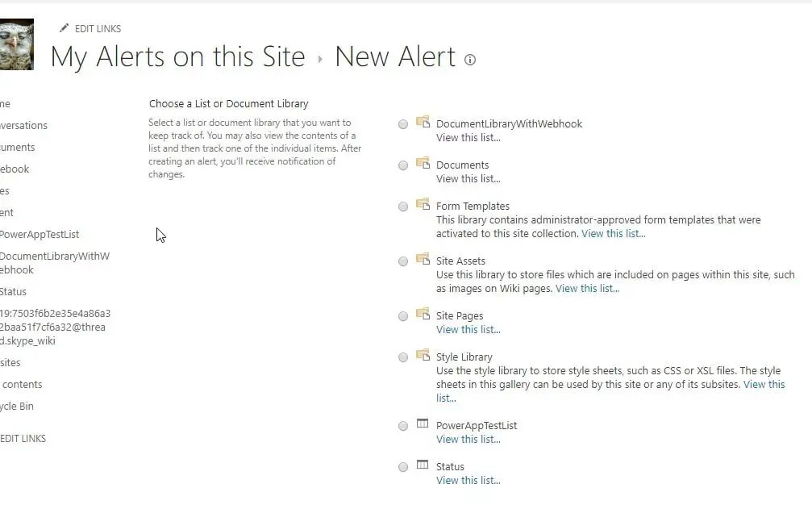Click the Documents library folder icon

(x=423, y=163)
